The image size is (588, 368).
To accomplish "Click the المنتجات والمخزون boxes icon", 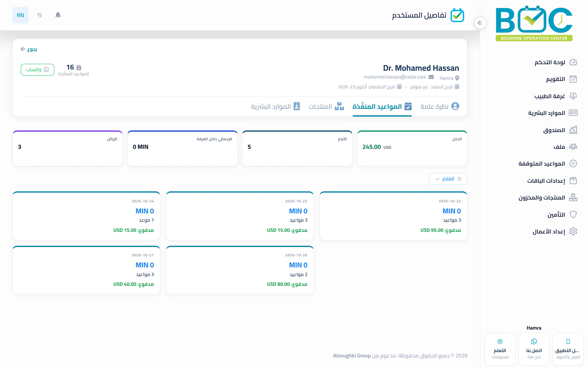I will 573,197.
